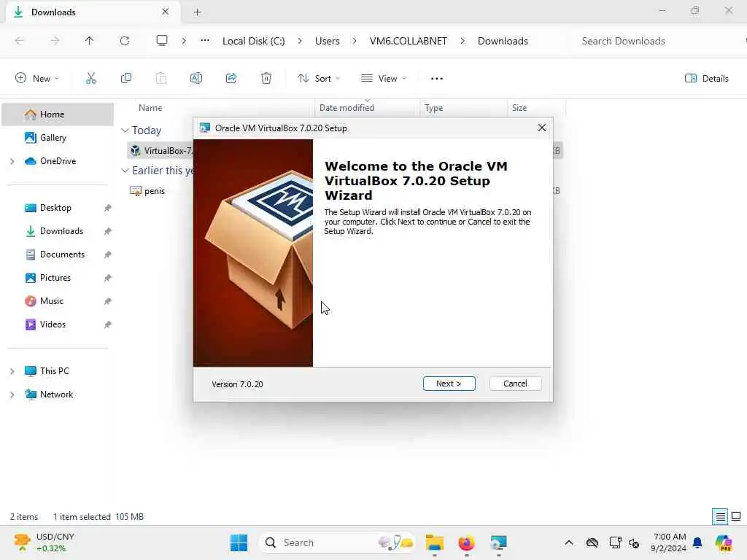Viewport: 747px width, 560px height.
Task: Click the Downloads breadcrumb in address bar
Action: [x=503, y=41]
